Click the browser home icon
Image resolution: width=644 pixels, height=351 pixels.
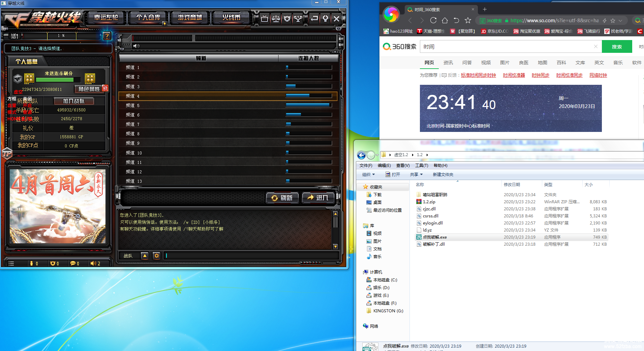(445, 21)
